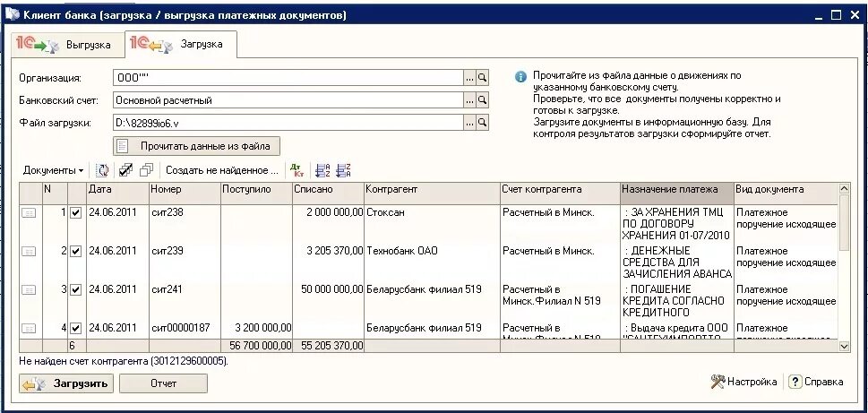
Task: Check all rows with the tick-all icon
Action: coord(125,170)
